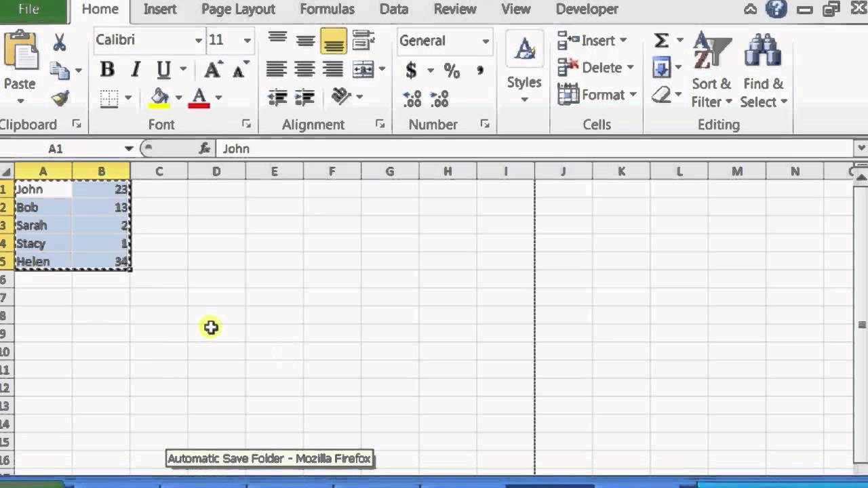The height and width of the screenshot is (488, 868).
Task: Apply Accounting dollar format
Action: coord(411,70)
